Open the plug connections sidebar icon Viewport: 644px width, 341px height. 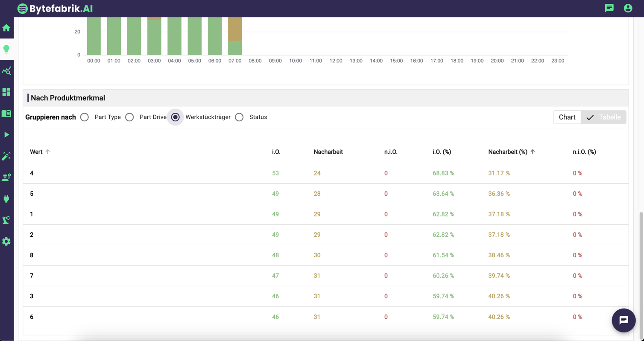pyautogui.click(x=6, y=199)
